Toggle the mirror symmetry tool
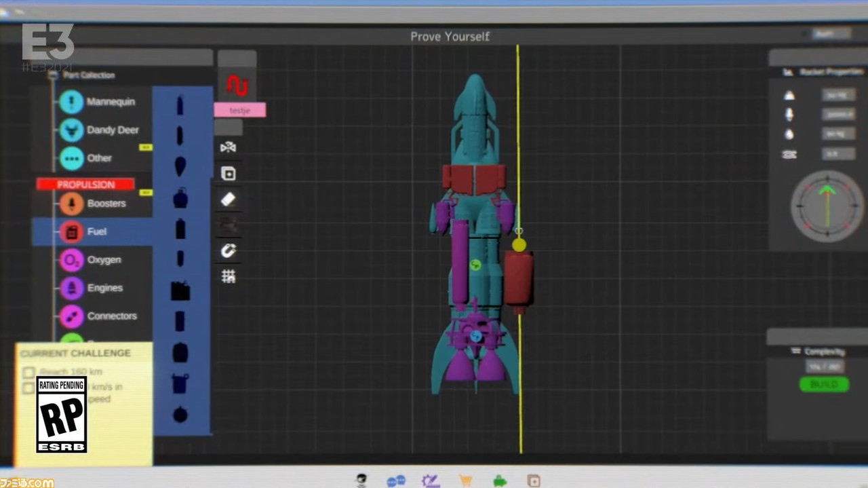Screen dimensions: 868x488 point(229,147)
